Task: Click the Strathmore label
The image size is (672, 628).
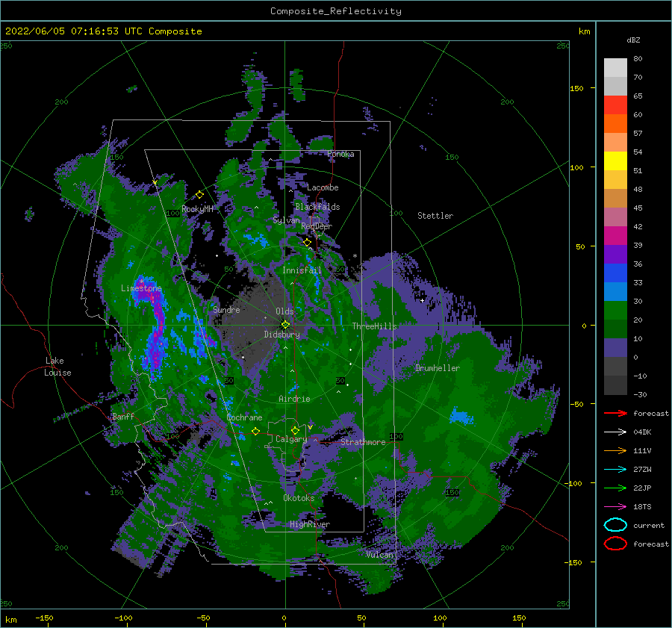Action: (363, 442)
